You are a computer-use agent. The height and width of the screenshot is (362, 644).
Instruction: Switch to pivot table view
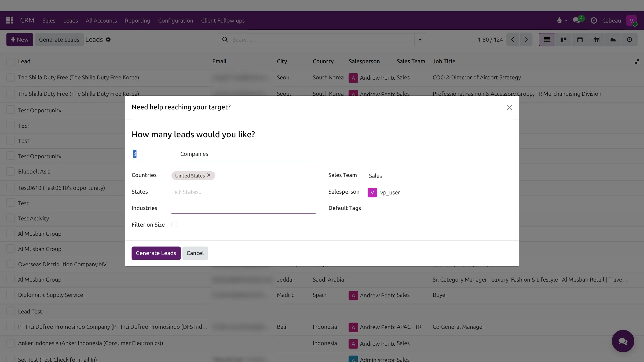click(x=597, y=40)
